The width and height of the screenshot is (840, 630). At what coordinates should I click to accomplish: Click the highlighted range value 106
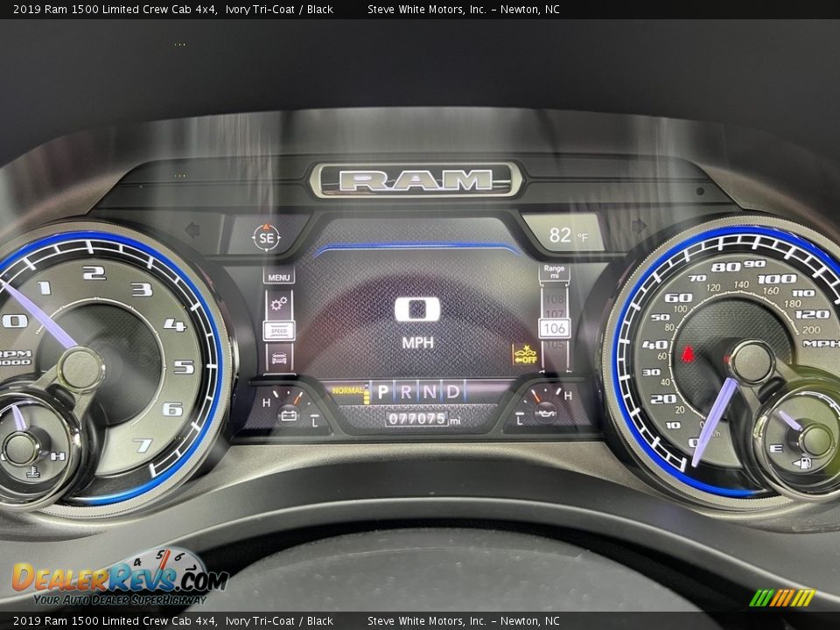click(555, 328)
